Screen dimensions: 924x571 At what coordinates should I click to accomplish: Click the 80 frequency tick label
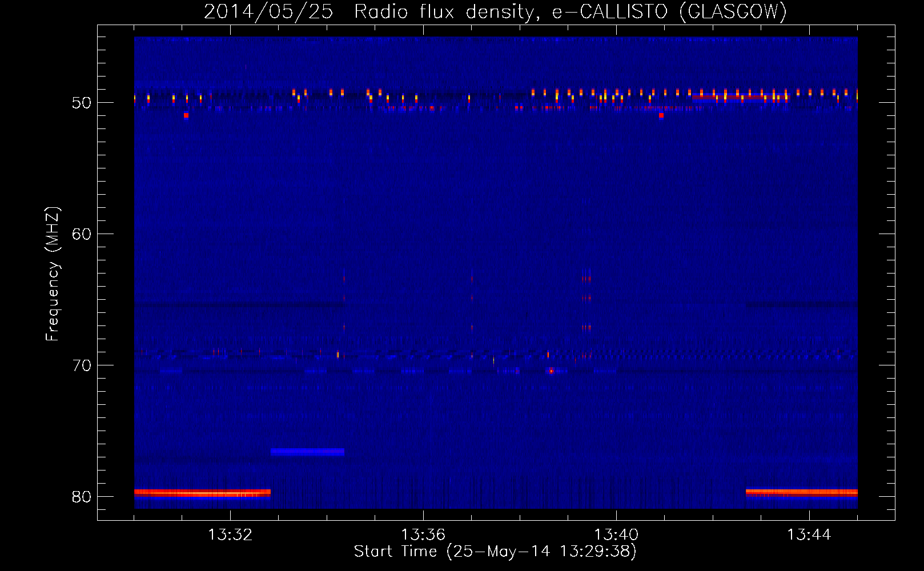click(82, 497)
